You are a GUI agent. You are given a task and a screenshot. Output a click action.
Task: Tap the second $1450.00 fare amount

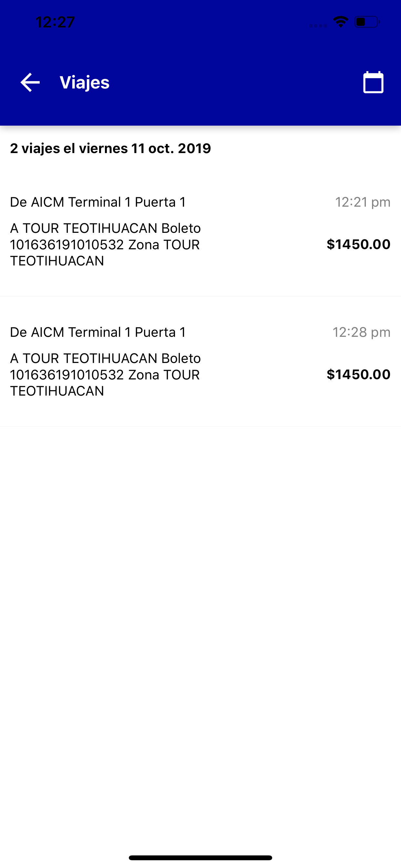pyautogui.click(x=358, y=374)
